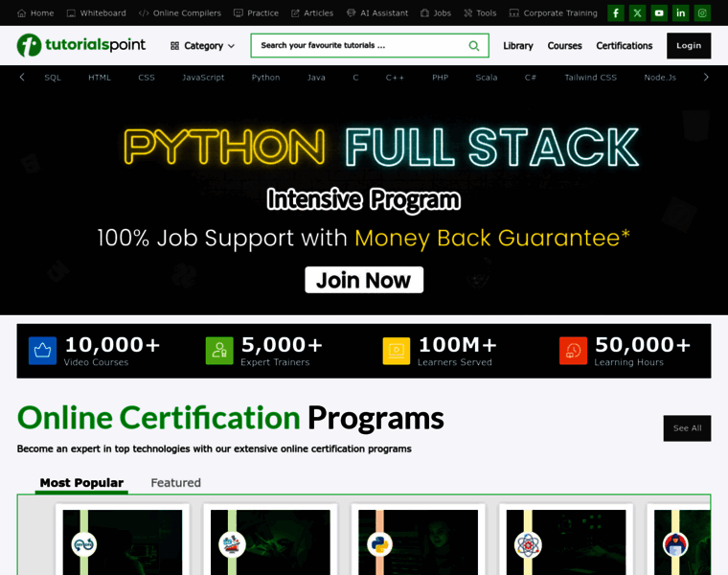
Task: Select Tailwind CSS in tutorials bar
Action: (591, 78)
